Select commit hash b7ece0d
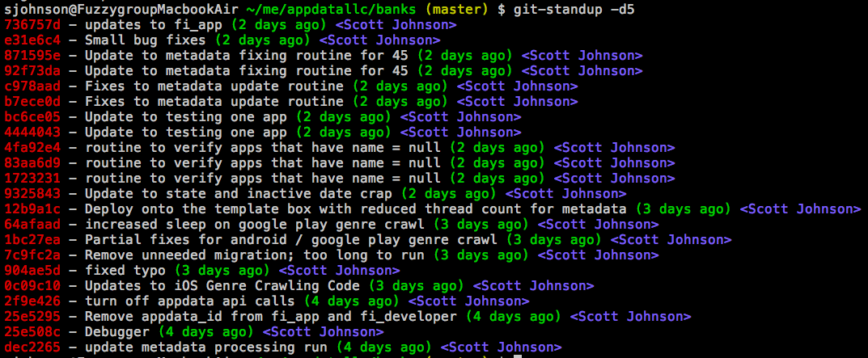Viewport: 868px width, 358px height. click(32, 102)
